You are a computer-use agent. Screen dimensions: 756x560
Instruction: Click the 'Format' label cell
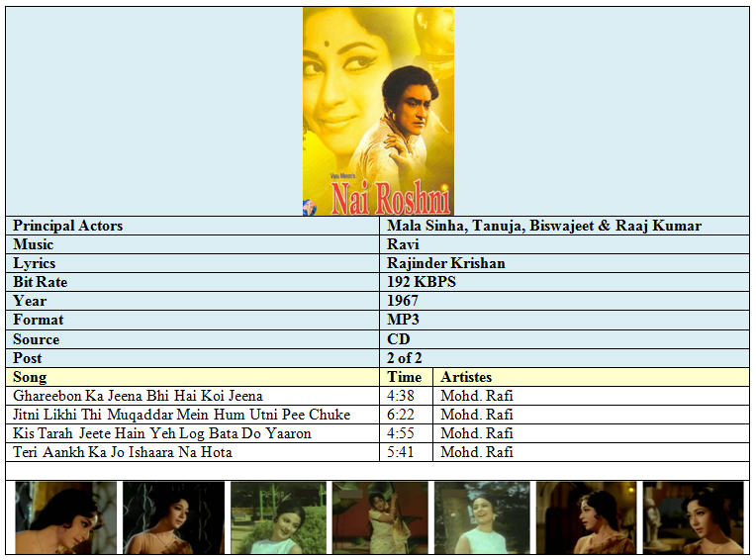tap(193, 320)
